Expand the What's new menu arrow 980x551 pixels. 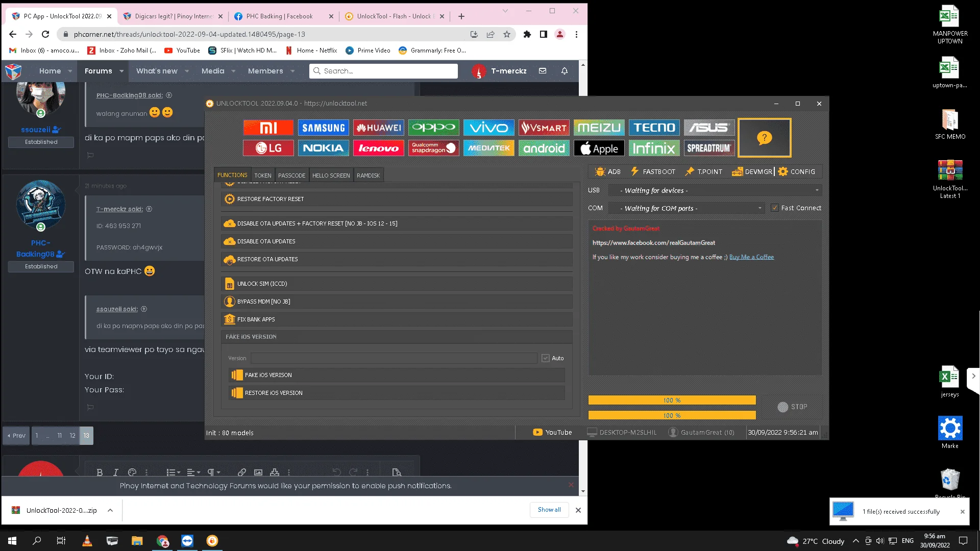point(187,71)
